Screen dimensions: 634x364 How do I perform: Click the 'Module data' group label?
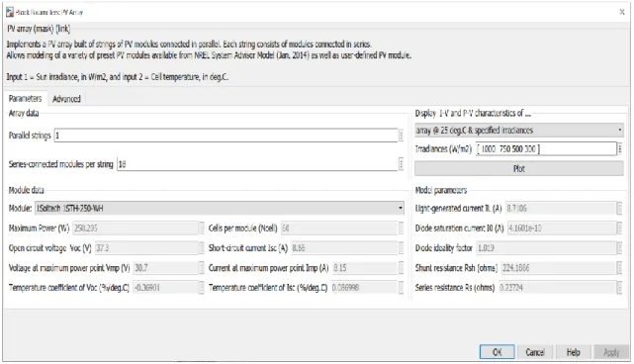pos(27,190)
